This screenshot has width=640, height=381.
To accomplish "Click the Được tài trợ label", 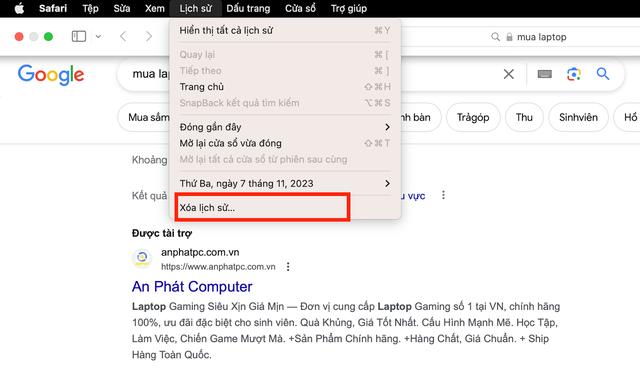I will click(162, 233).
